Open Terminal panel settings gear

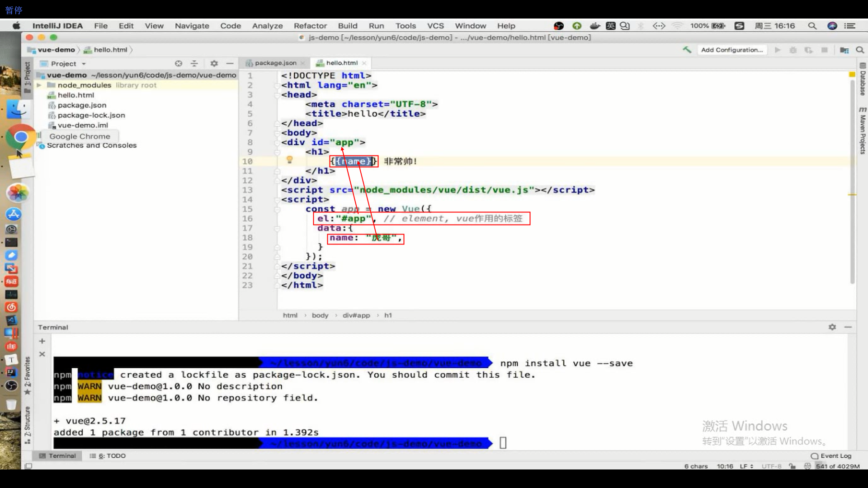tap(832, 327)
